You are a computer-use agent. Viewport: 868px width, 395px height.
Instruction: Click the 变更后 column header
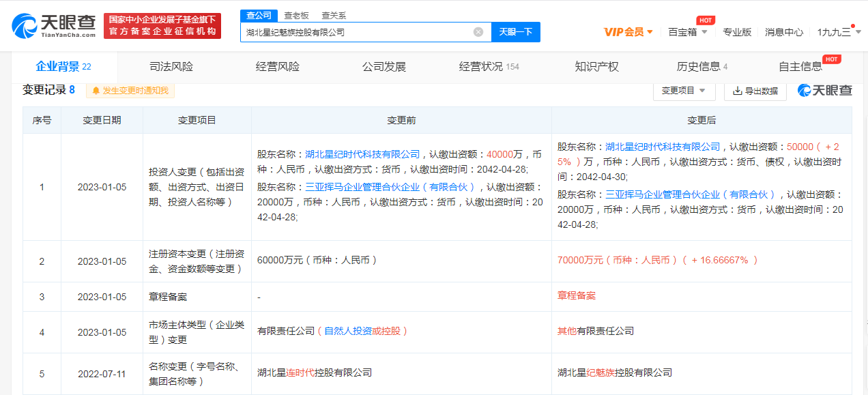click(701, 120)
